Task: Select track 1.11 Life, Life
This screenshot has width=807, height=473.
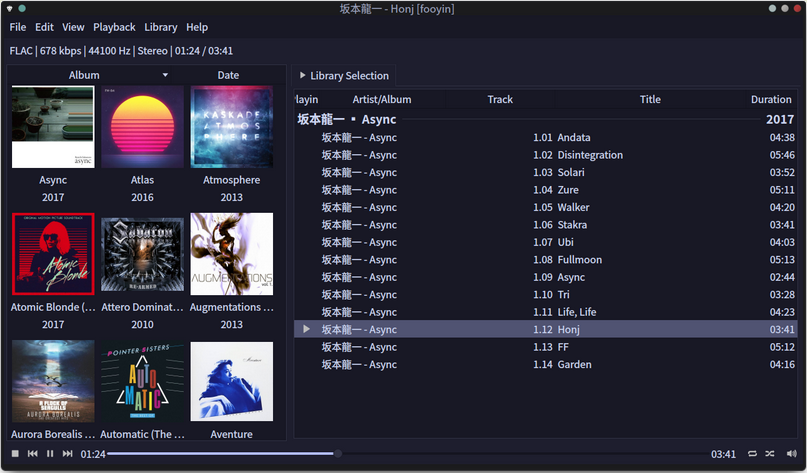Action: pyautogui.click(x=546, y=312)
